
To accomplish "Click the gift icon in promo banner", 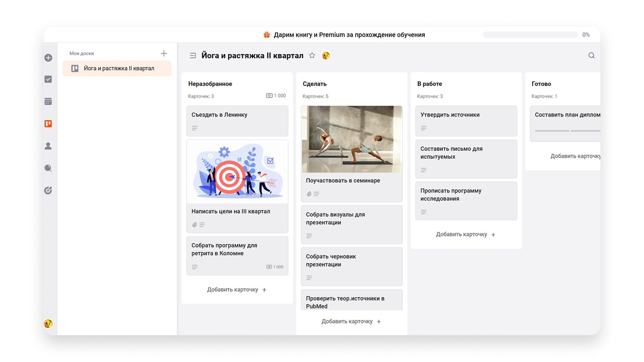I will point(267,35).
